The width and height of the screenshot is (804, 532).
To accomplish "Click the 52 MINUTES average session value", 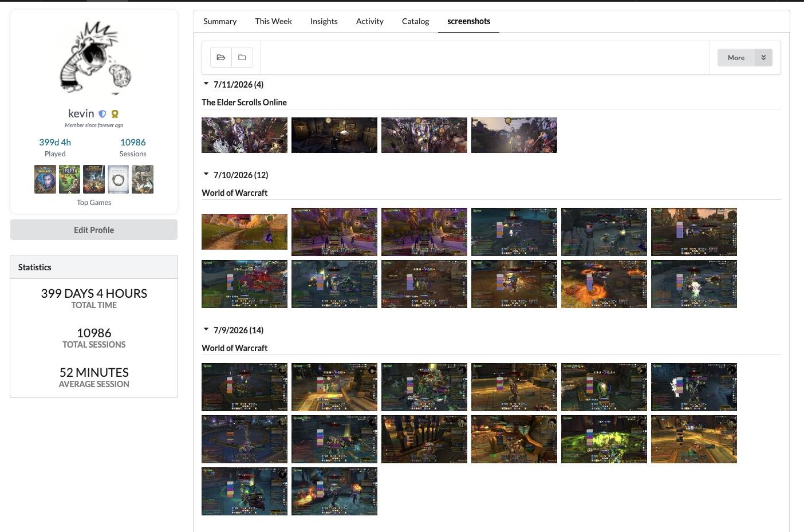I will 94,372.
